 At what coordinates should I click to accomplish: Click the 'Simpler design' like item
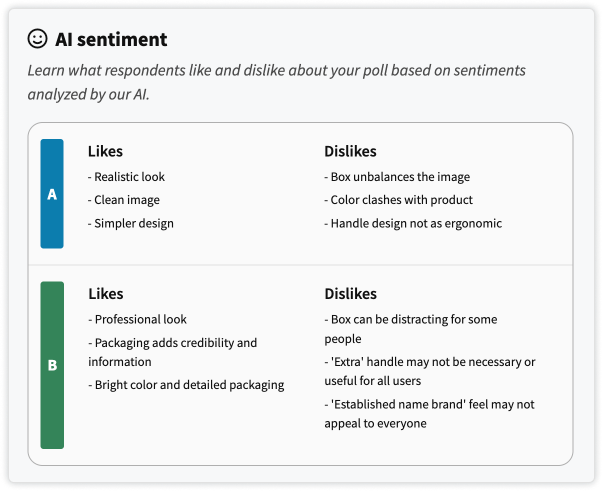[131, 223]
